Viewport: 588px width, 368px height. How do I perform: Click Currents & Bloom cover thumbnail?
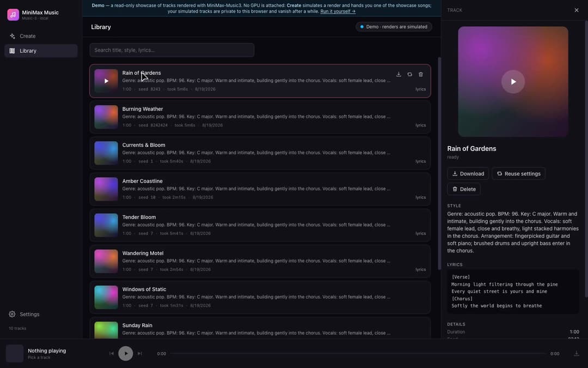pos(106,153)
